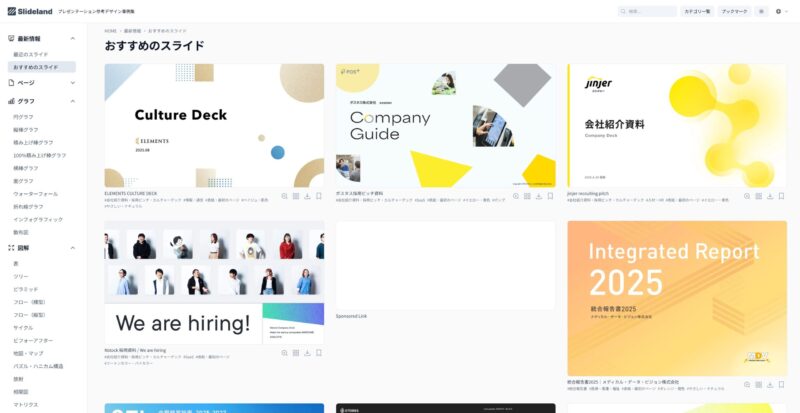The width and height of the screenshot is (800, 413).
Task: Open the ブックマーク button
Action: pos(734,11)
